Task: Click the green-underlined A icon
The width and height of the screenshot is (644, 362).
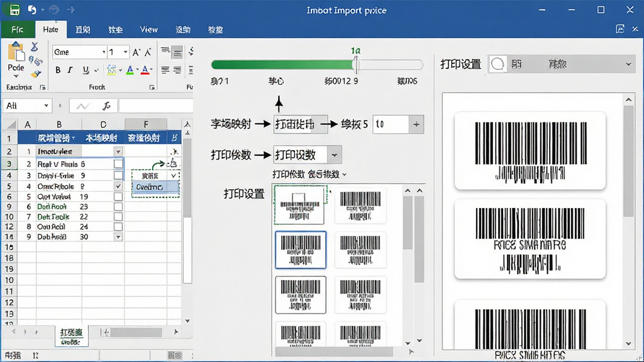Action: 130,70
